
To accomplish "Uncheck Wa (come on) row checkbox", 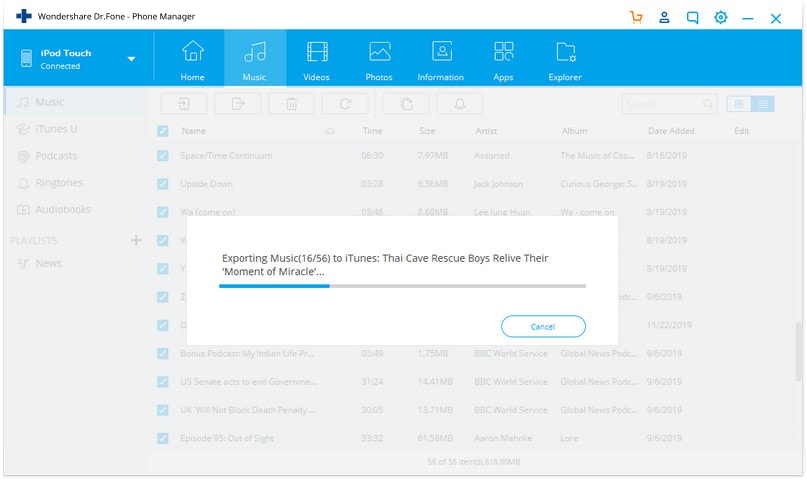I will pyautogui.click(x=163, y=212).
